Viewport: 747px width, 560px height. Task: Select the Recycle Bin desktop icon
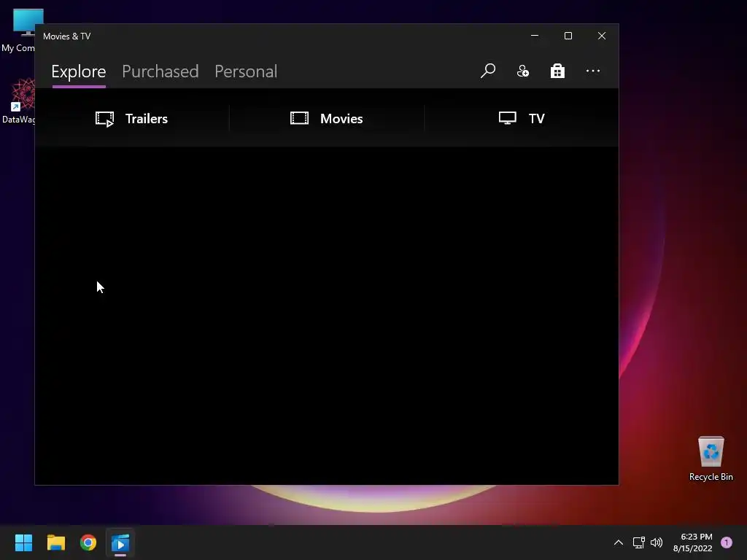711,458
